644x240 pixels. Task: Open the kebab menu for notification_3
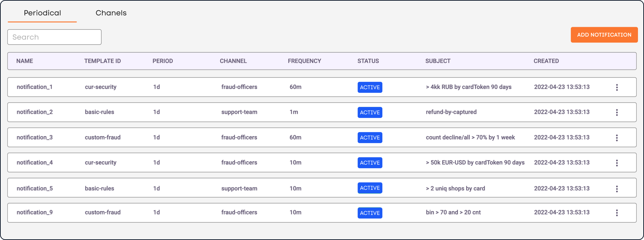(x=616, y=138)
